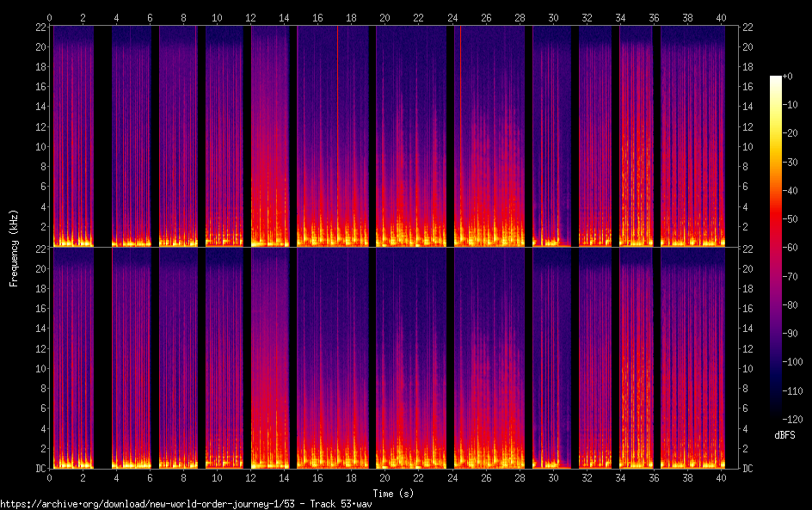812x510 pixels.
Task: Click the "-120" label on the color scale
Action: [x=791, y=421]
